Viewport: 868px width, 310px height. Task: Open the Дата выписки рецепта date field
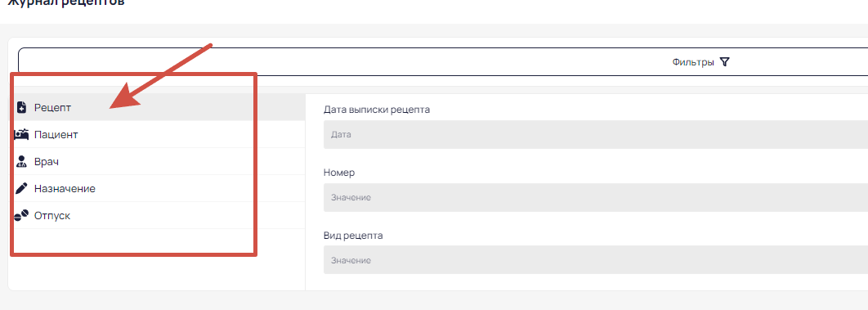pyautogui.click(x=596, y=134)
